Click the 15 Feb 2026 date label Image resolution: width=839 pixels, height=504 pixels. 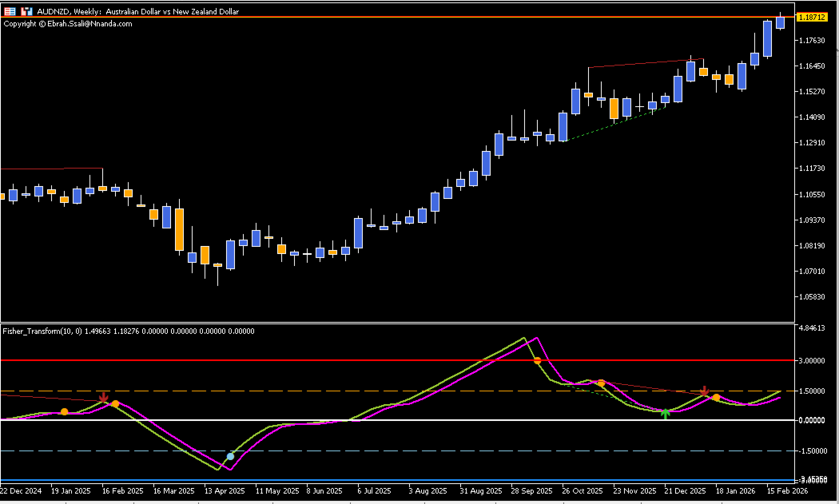pos(787,490)
